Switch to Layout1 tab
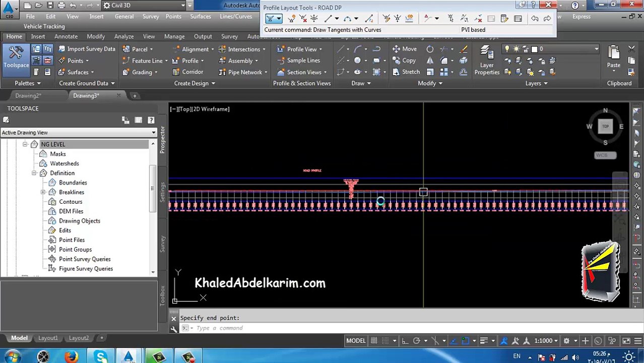The image size is (644, 363). click(x=48, y=338)
